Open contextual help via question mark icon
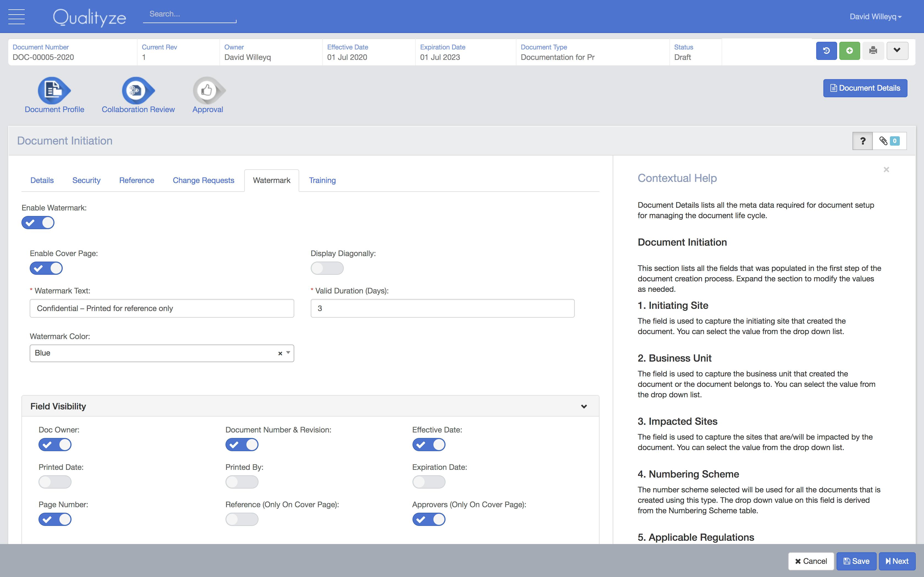Screen dimensions: 924x577 862,140
